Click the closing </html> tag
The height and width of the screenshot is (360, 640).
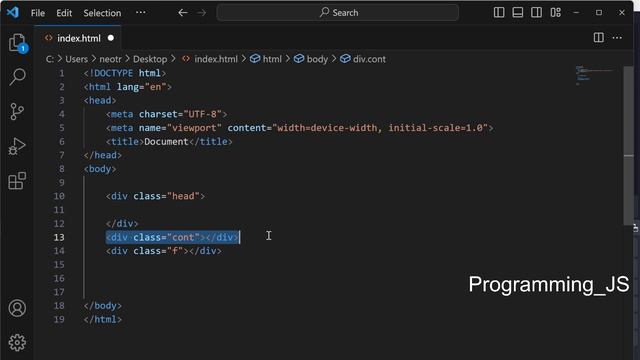[x=102, y=319]
